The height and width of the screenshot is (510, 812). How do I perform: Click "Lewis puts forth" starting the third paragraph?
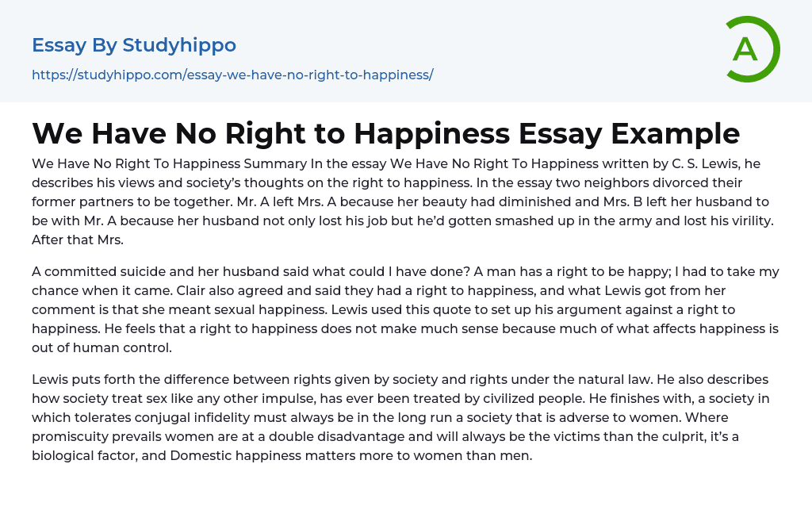pyautogui.click(x=82, y=380)
